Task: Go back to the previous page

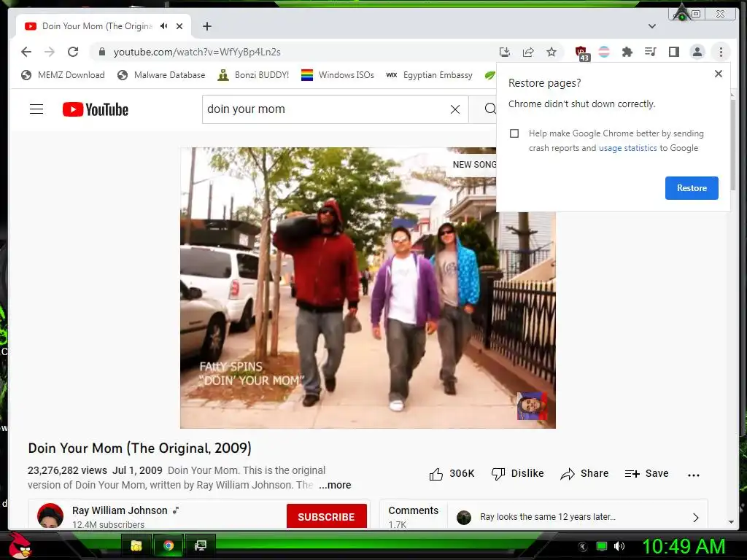Action: [26, 52]
